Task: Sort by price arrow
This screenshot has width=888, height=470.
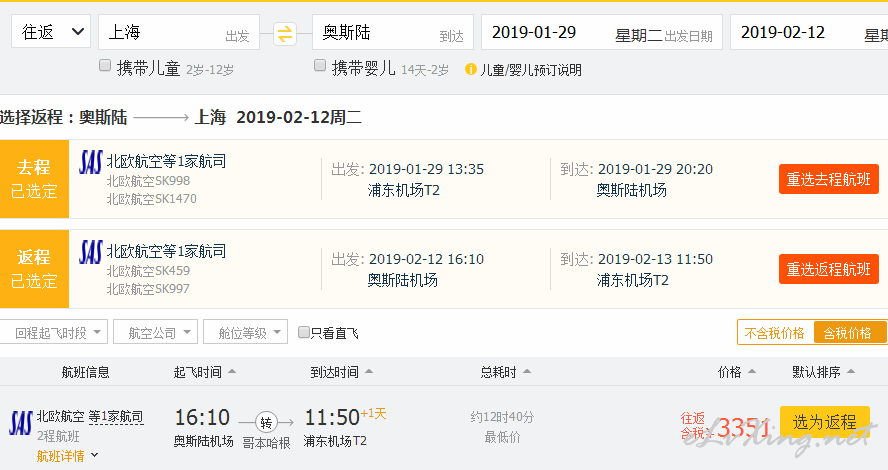Action: click(752, 371)
